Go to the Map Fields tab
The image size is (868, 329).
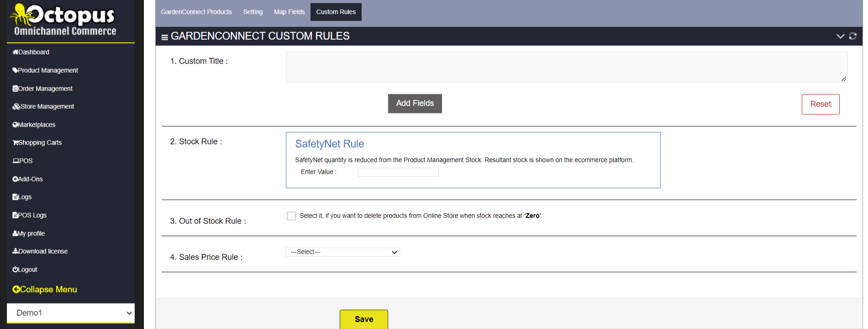coord(289,12)
